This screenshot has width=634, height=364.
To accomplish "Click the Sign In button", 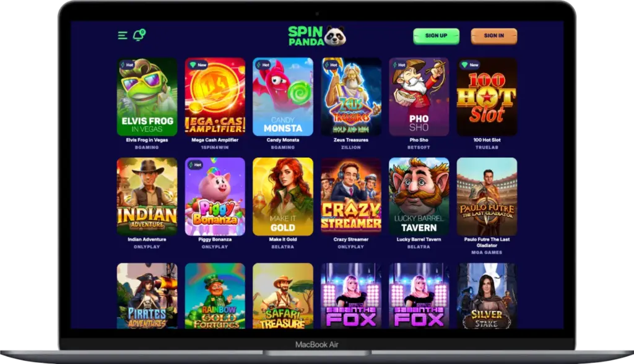I will (x=493, y=36).
